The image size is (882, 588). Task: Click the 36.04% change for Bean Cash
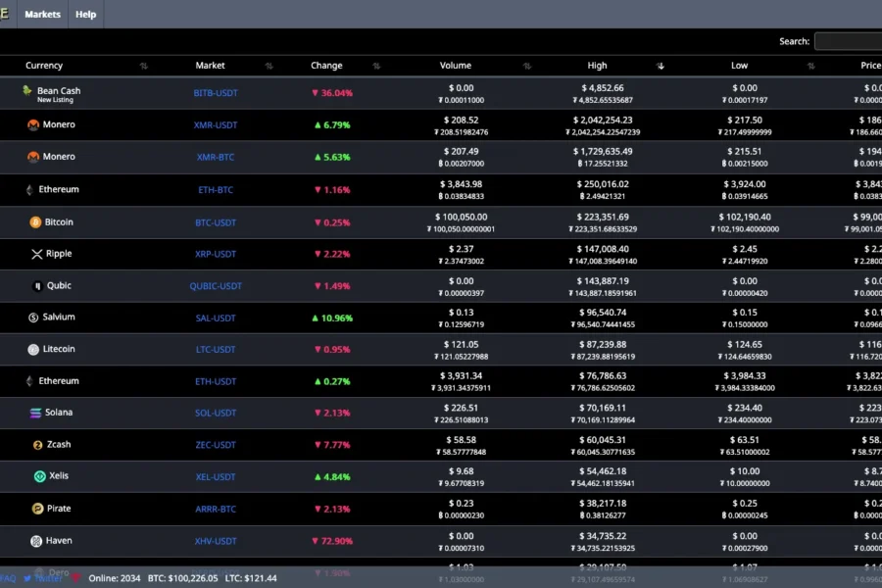pyautogui.click(x=332, y=93)
